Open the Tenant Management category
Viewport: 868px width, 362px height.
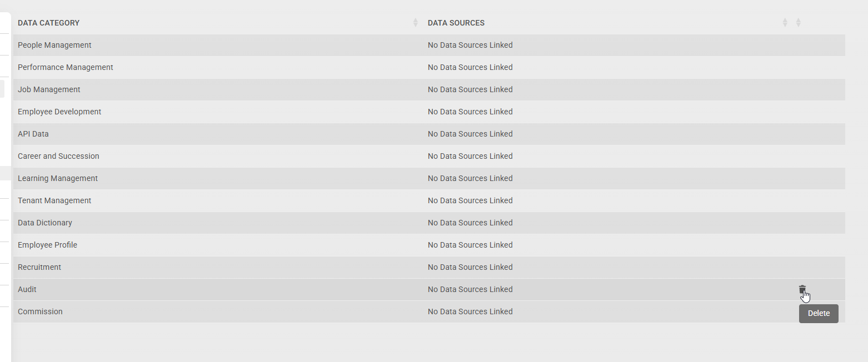[x=54, y=200]
